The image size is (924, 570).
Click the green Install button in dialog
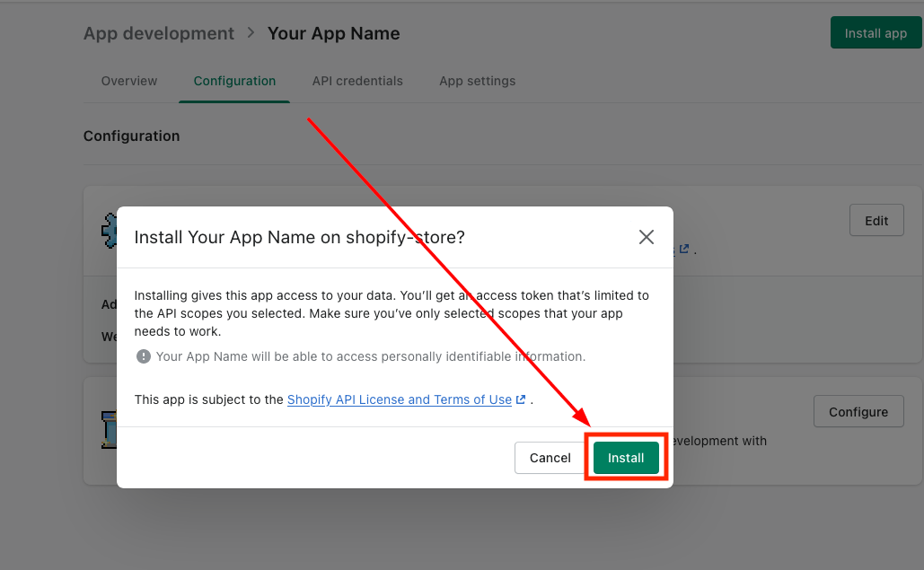click(626, 458)
